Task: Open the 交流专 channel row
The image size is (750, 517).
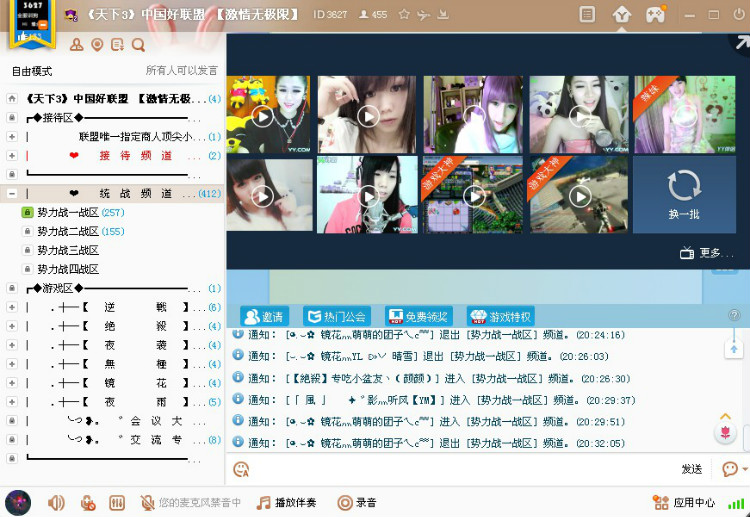Action: click(x=112, y=440)
